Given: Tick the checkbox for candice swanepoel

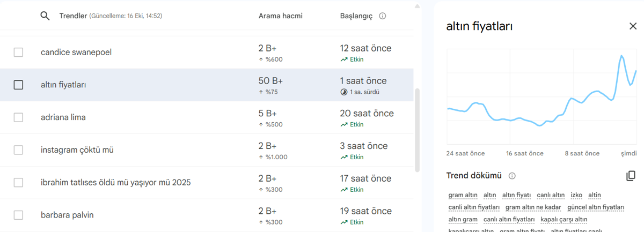Looking at the screenshot, I should [x=18, y=53].
